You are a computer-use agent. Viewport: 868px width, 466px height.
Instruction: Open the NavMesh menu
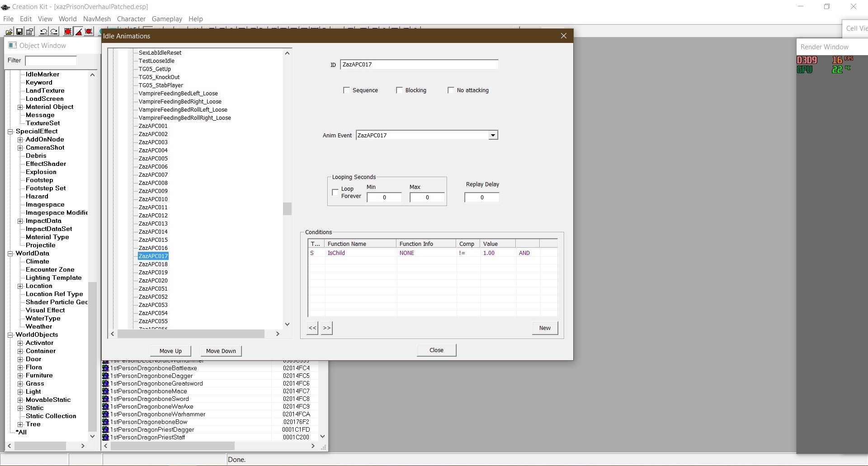pyautogui.click(x=97, y=19)
